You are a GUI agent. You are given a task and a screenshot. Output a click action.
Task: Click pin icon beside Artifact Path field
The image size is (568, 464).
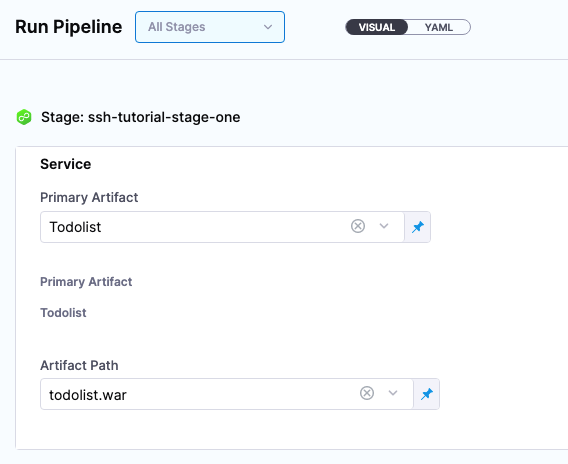(x=427, y=394)
